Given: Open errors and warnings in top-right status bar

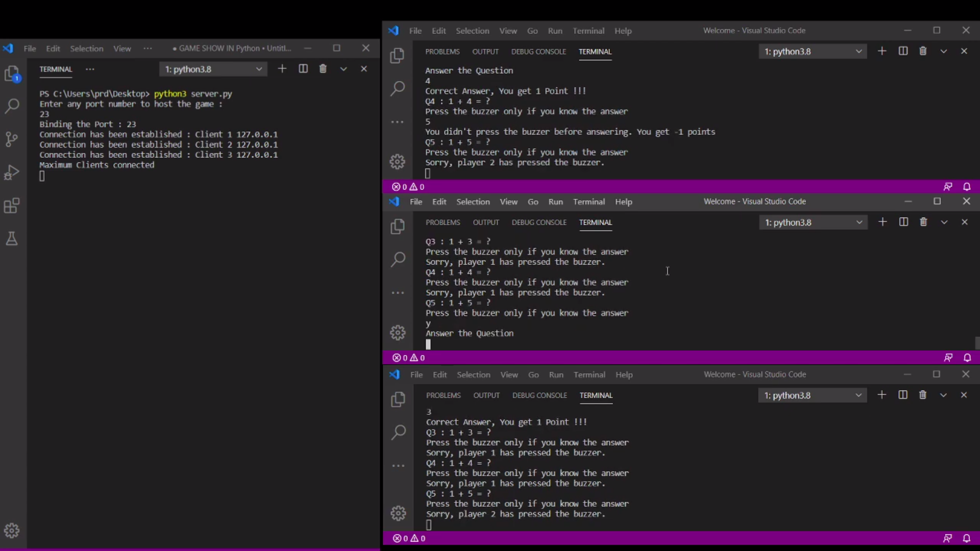Looking at the screenshot, I should point(408,187).
